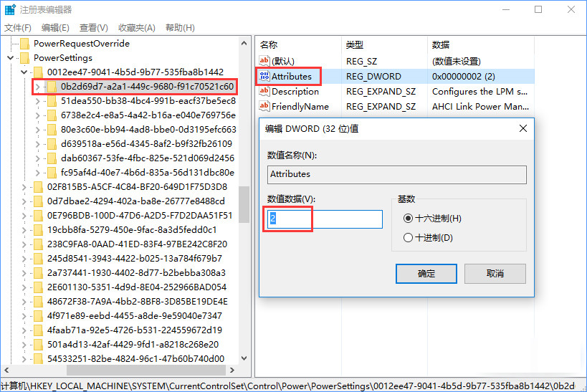Click the Description string value icon

coord(264,91)
